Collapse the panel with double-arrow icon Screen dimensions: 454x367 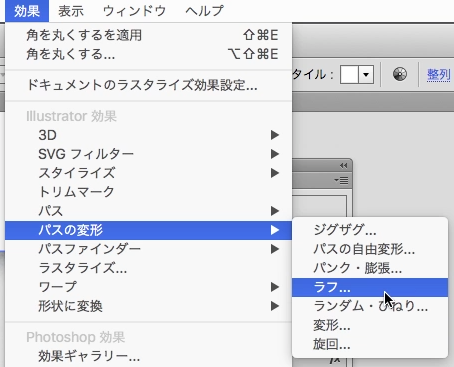[x=344, y=166]
